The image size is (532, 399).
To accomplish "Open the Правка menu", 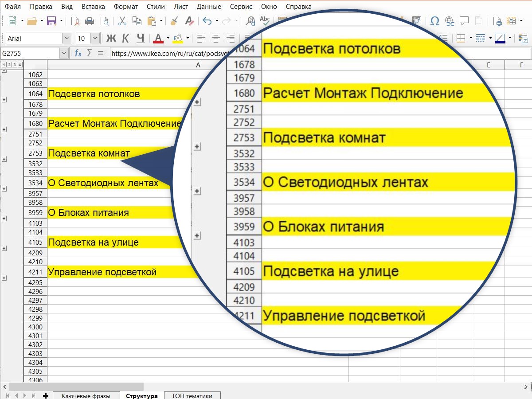I will coord(41,7).
